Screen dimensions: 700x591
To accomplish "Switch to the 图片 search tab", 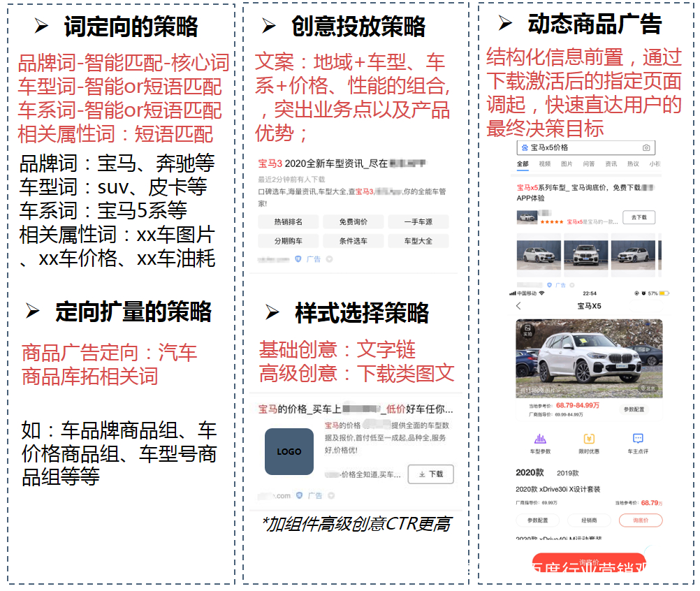I will 567,164.
